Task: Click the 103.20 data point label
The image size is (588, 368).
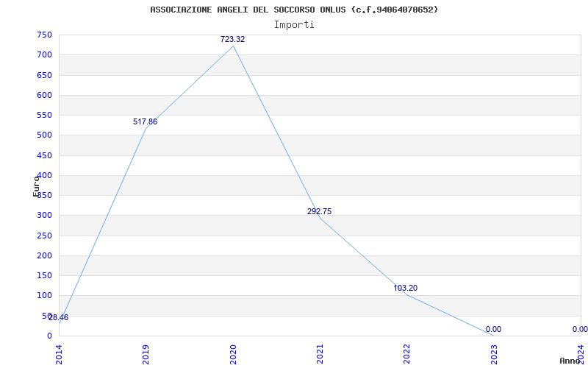Action: (x=406, y=288)
